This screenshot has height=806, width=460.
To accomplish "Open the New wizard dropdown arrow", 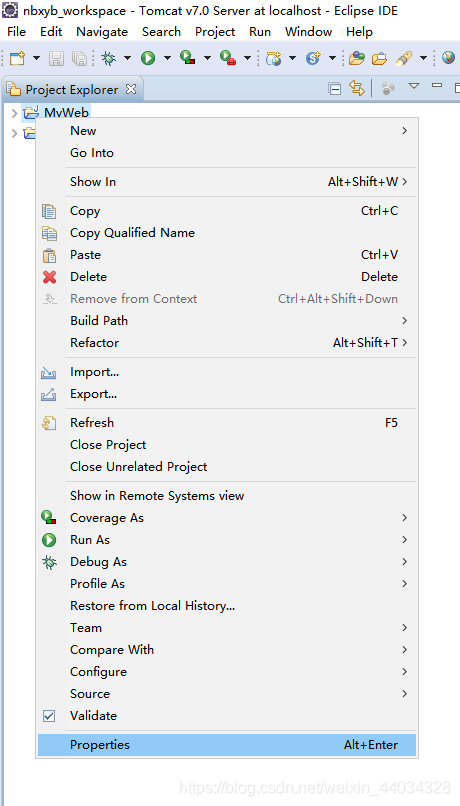I will pyautogui.click(x=36, y=58).
